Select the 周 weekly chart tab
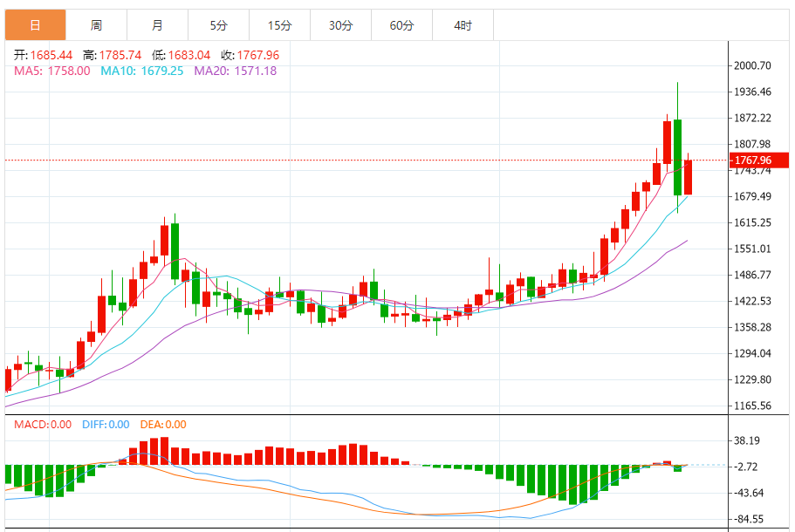The height and width of the screenshot is (532, 795). 96,25
